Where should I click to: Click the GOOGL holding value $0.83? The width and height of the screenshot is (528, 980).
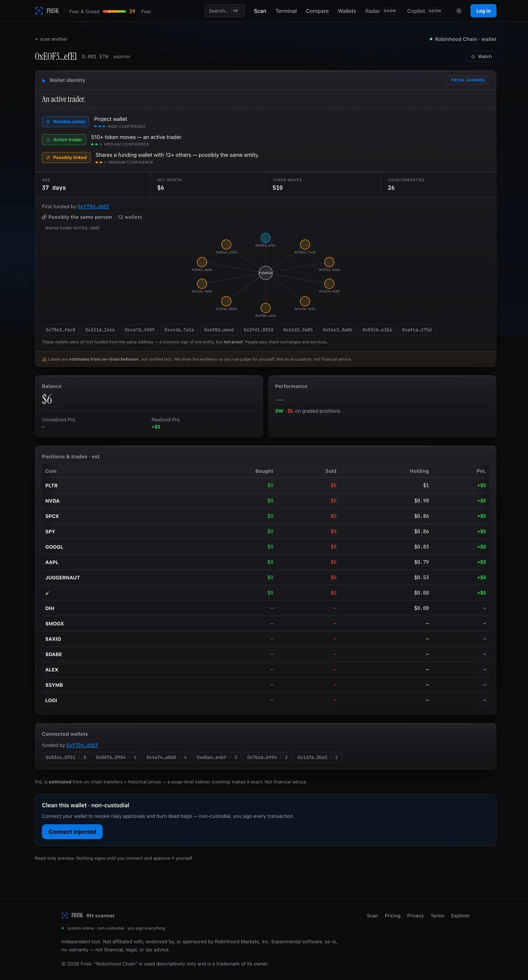pos(421,547)
